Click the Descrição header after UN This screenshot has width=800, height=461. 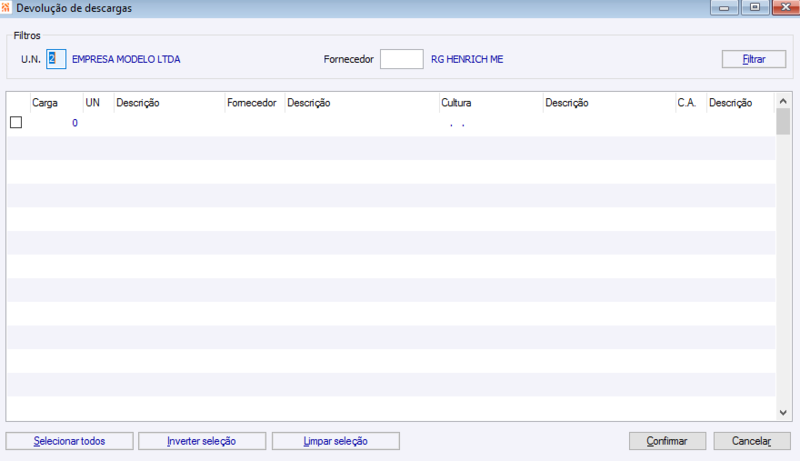point(169,103)
